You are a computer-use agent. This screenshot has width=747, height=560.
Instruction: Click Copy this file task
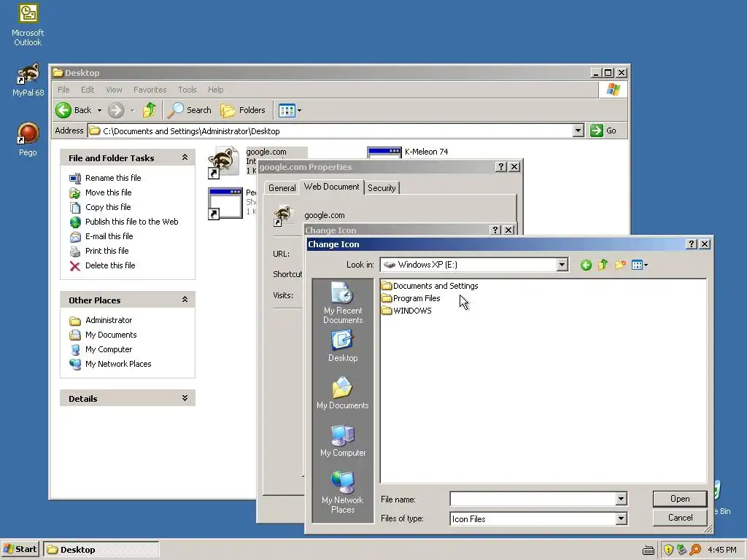[100, 207]
